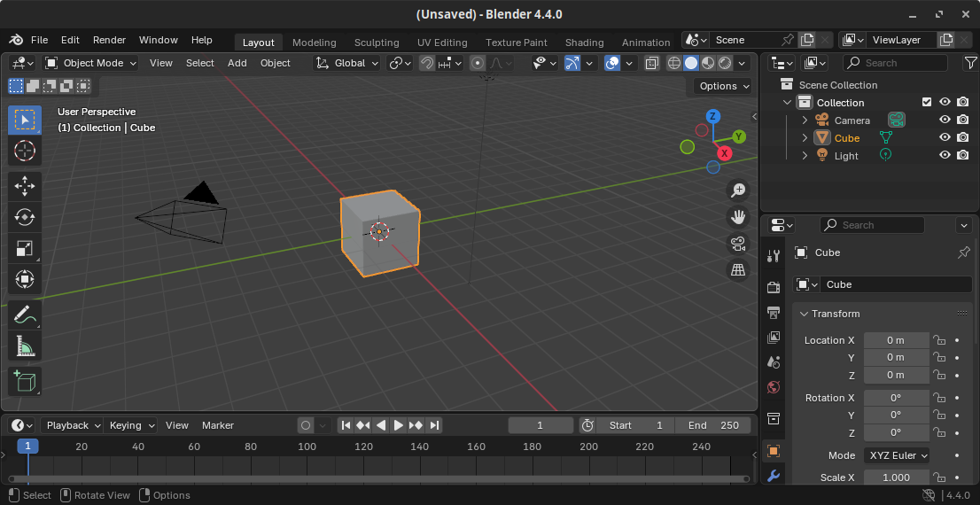Image resolution: width=980 pixels, height=505 pixels.
Task: Select the Cursor tool in toolbar
Action: (25, 151)
